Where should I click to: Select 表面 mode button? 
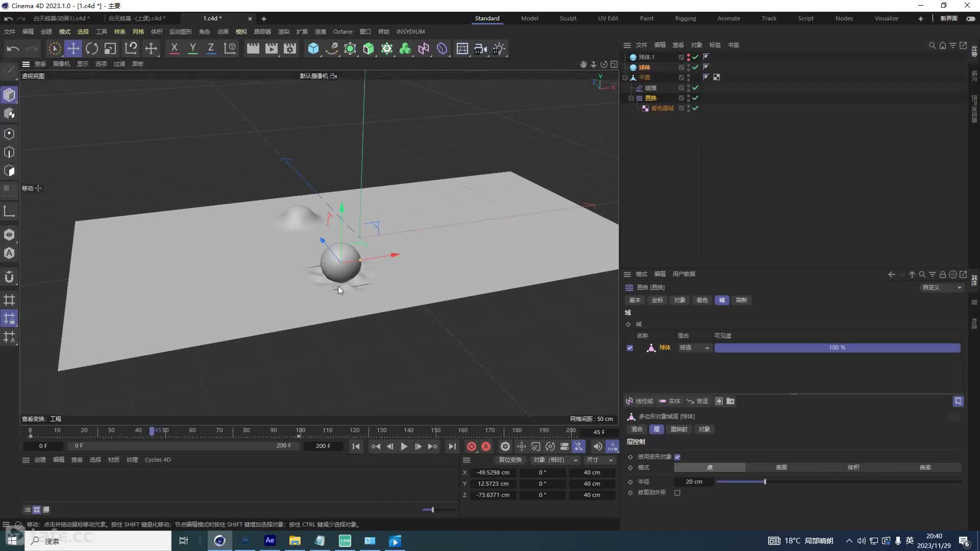(781, 468)
